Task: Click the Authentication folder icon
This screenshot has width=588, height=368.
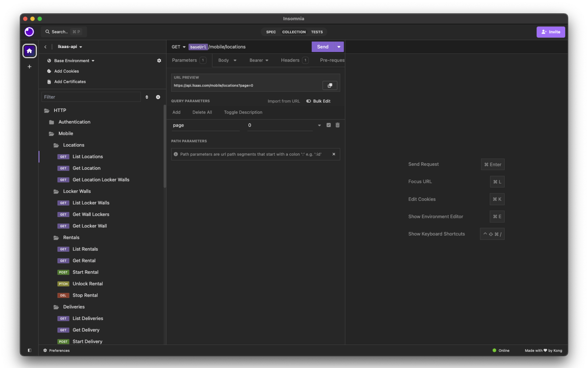Action: 52,122
